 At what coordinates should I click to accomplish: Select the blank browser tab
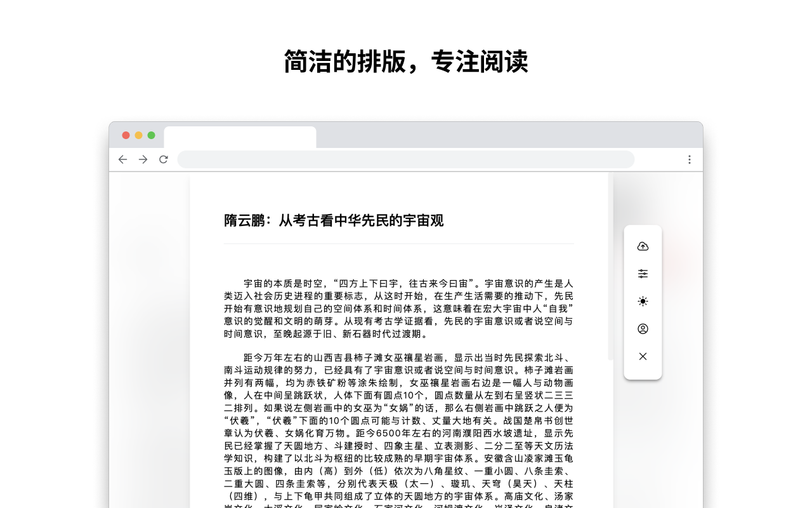click(240, 137)
